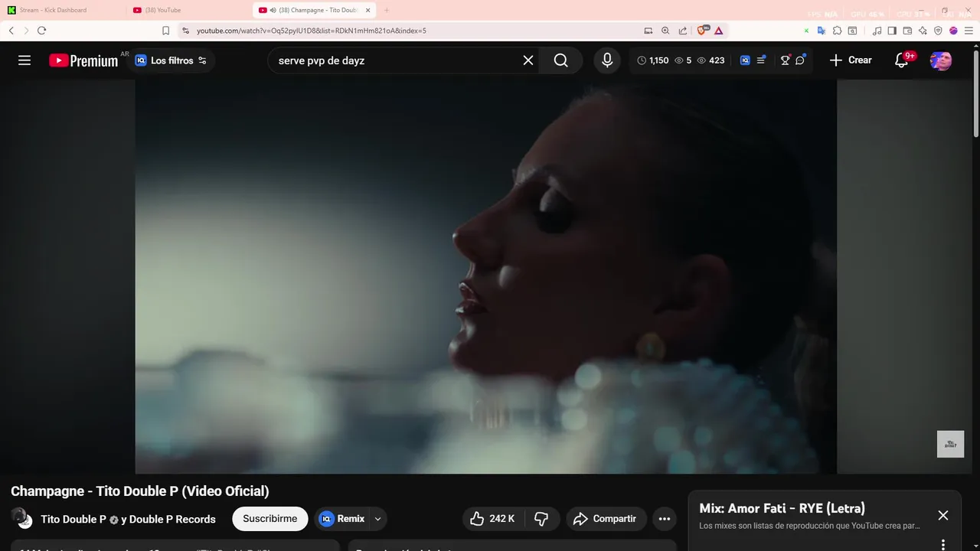Open the vidIQ logo in header stats
The height and width of the screenshot is (551, 980).
(x=745, y=60)
